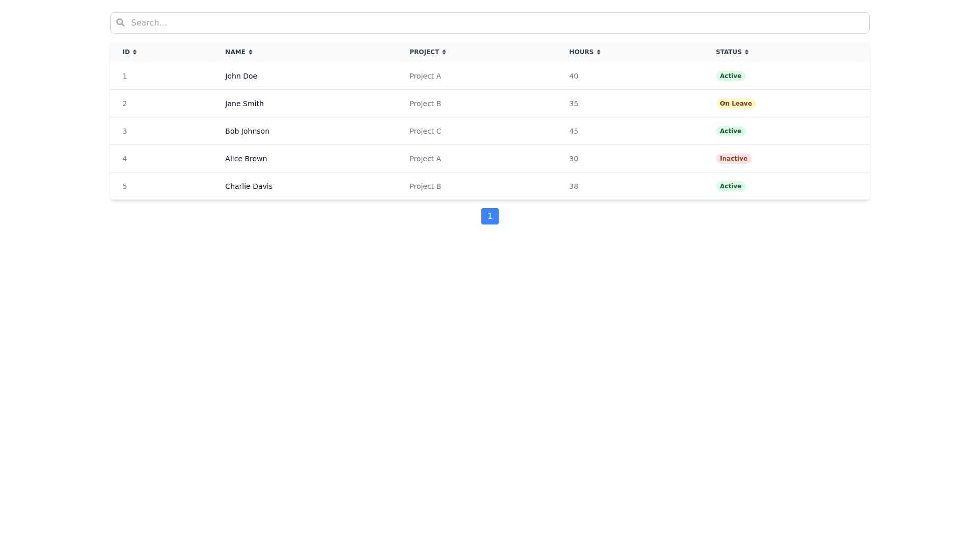Click the sort icon next to HOURS
This screenshot has height=551, width=980.
pos(598,52)
